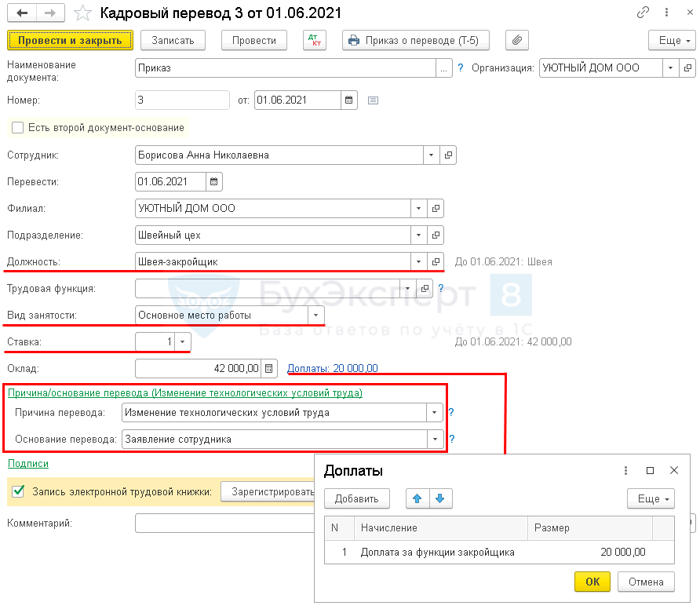Expand the Причина перевода dropdown

click(x=434, y=413)
